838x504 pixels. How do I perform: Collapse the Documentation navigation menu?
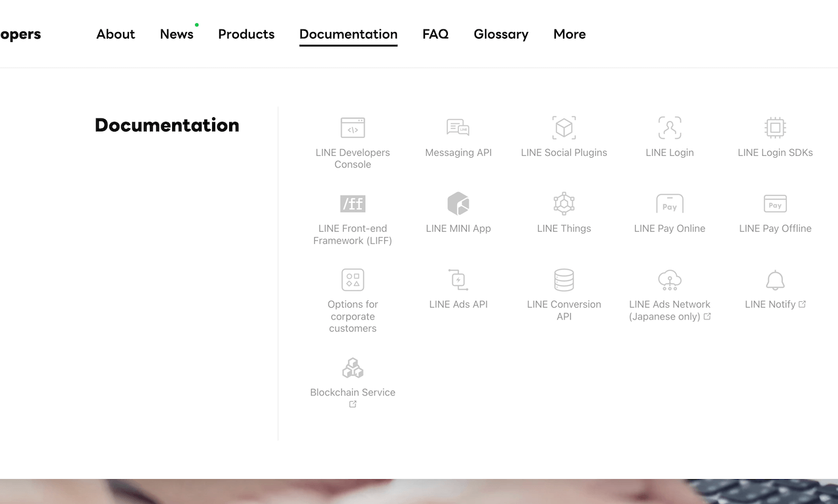[x=348, y=34]
